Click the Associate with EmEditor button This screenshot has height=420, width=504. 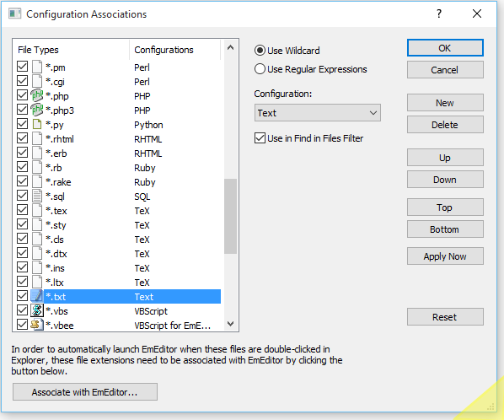point(85,392)
